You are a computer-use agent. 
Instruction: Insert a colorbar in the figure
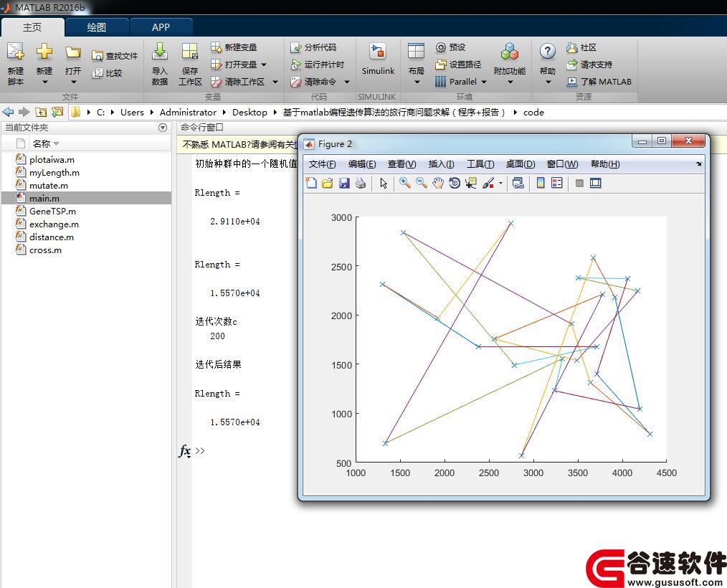click(x=541, y=183)
